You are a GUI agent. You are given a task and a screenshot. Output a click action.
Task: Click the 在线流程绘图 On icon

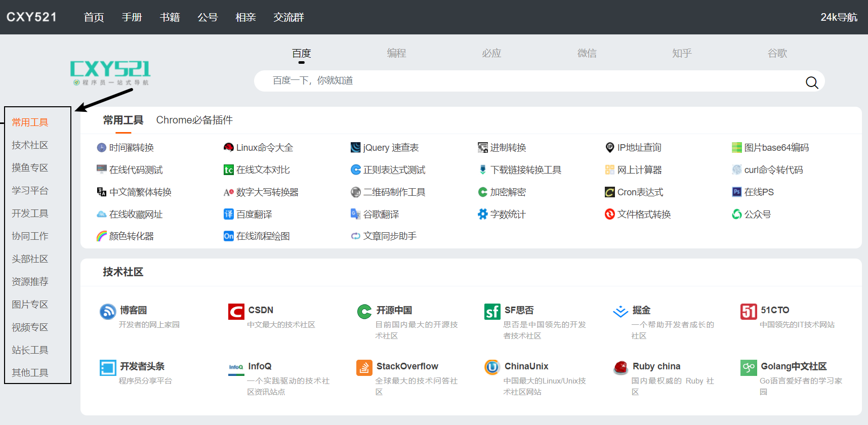pyautogui.click(x=229, y=236)
